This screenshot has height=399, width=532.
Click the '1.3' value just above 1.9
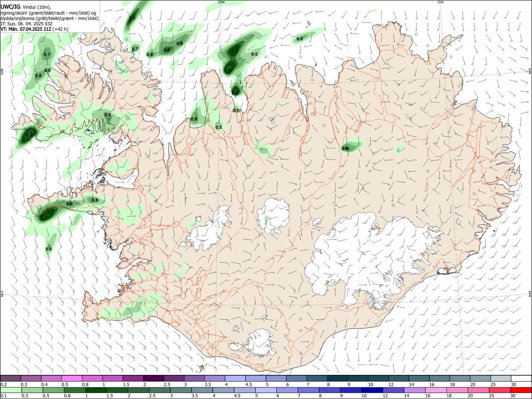click(x=234, y=52)
